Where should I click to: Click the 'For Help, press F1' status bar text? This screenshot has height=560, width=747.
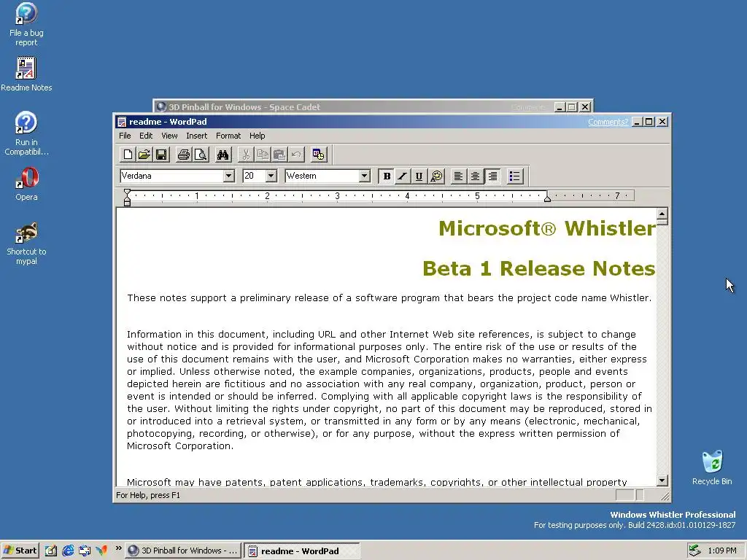click(x=147, y=495)
